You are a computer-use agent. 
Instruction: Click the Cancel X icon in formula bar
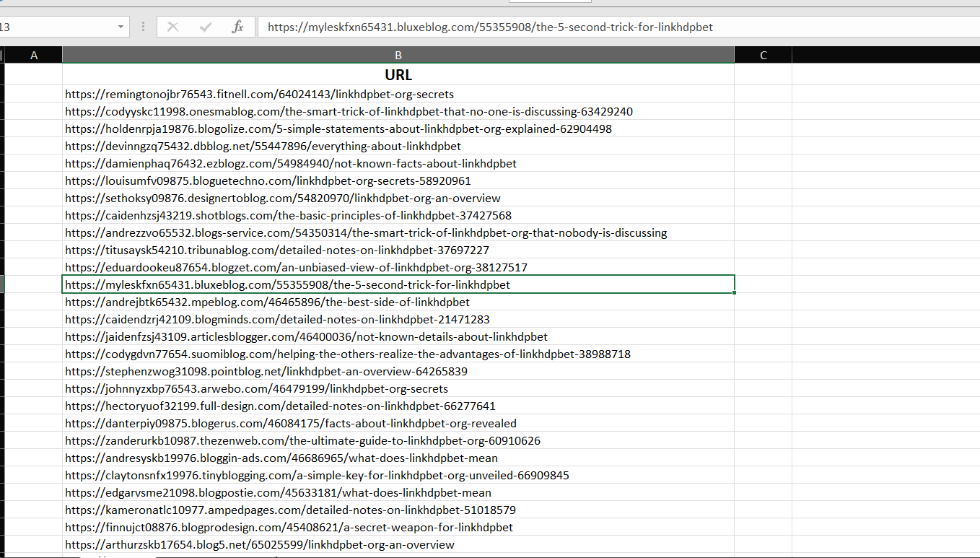(172, 27)
